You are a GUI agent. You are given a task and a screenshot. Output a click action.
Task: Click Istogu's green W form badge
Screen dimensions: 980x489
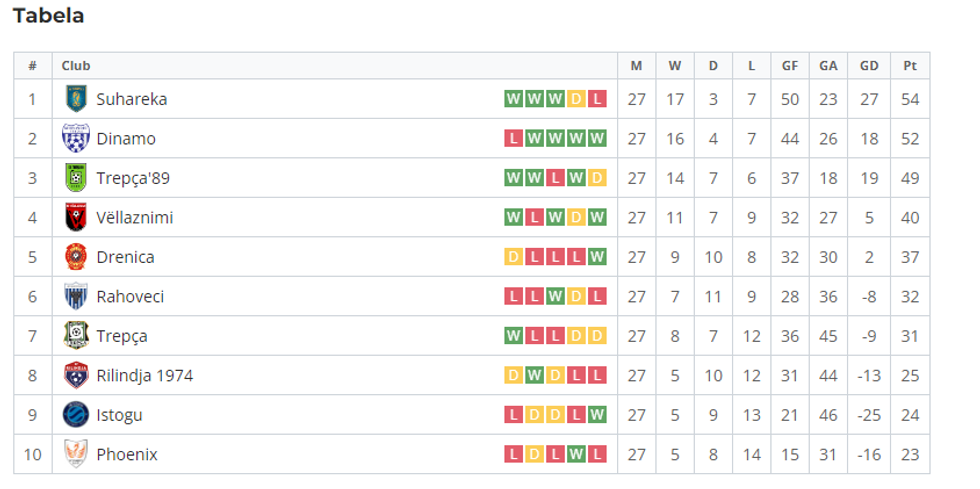(x=597, y=415)
